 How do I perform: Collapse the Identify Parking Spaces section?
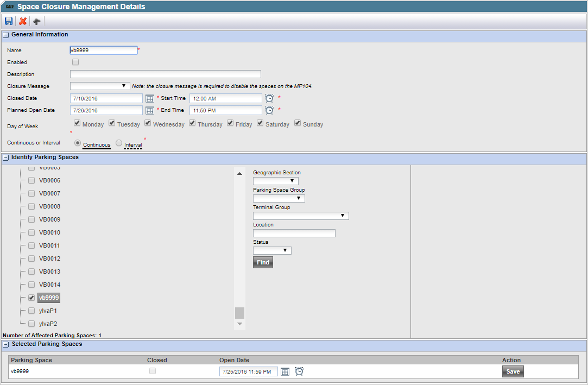click(x=5, y=158)
